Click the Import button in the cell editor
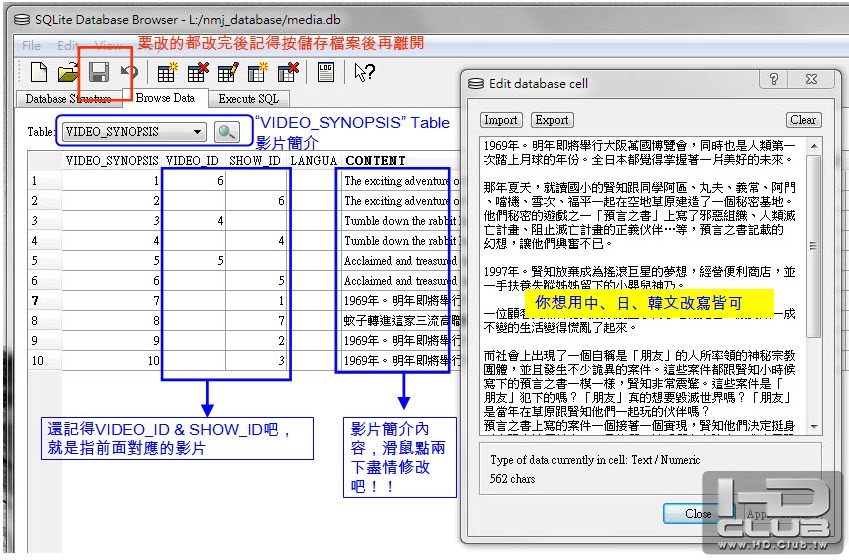 (501, 120)
